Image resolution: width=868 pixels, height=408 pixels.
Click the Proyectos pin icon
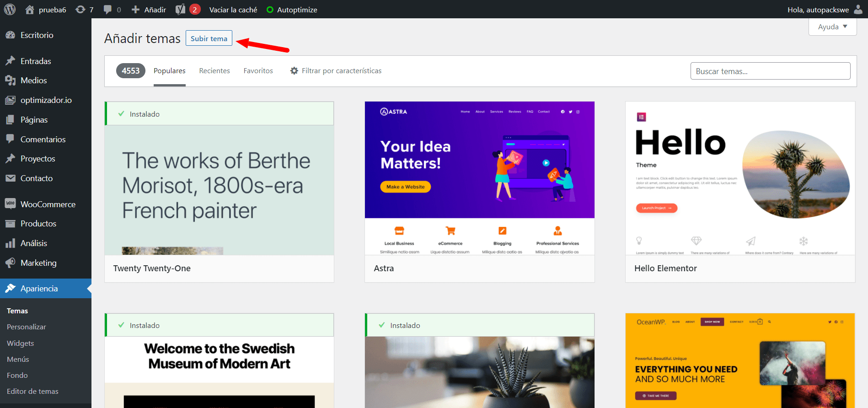[10, 158]
